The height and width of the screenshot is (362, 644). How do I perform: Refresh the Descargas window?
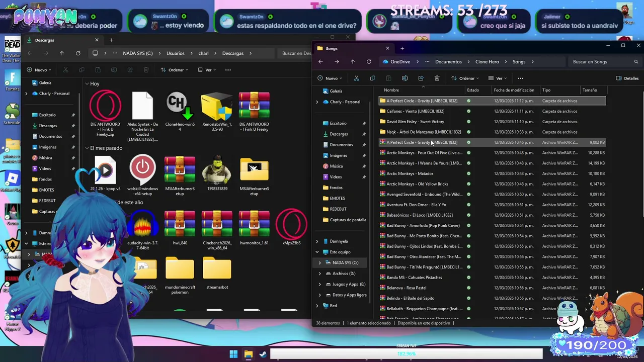(x=78, y=53)
